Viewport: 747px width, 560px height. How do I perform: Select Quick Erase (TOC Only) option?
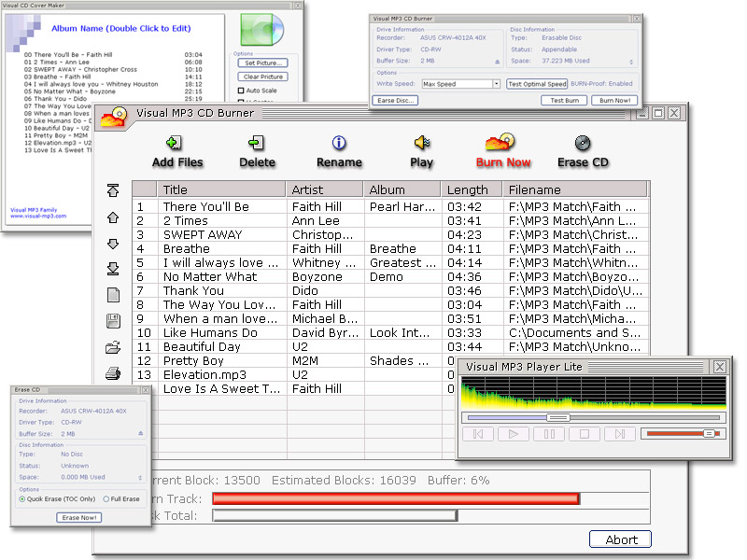click(x=21, y=499)
